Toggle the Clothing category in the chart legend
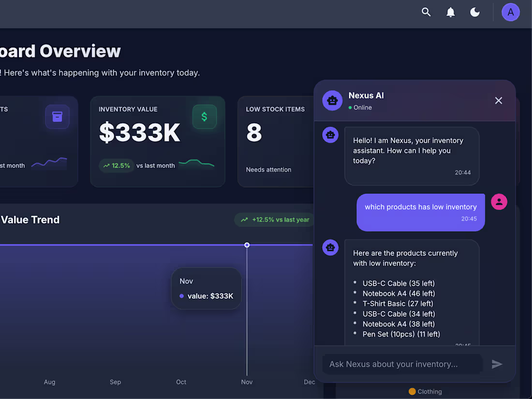532x399 pixels. pyautogui.click(x=425, y=392)
